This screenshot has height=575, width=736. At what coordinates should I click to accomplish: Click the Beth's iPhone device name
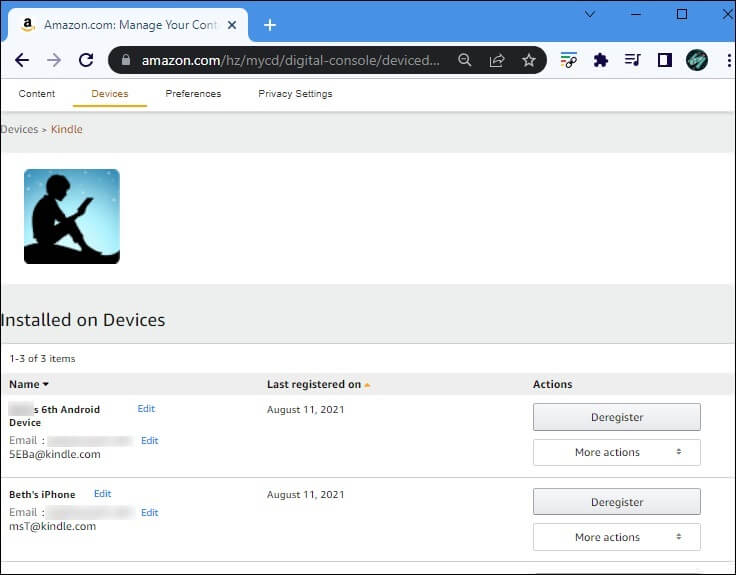(x=42, y=494)
